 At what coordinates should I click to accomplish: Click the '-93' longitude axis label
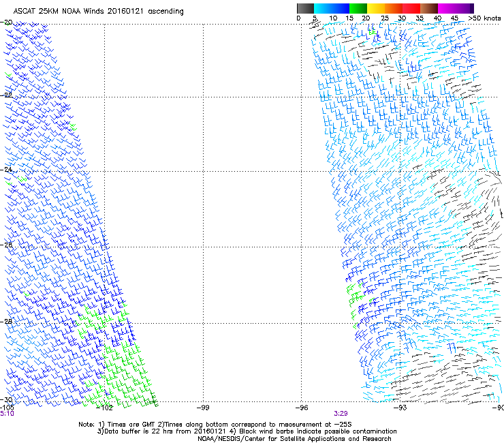pyautogui.click(x=400, y=408)
